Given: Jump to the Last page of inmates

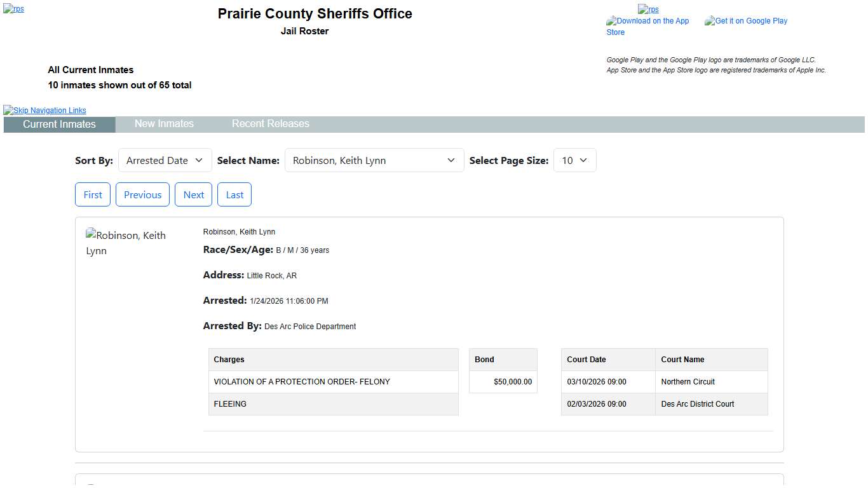Looking at the screenshot, I should (234, 195).
